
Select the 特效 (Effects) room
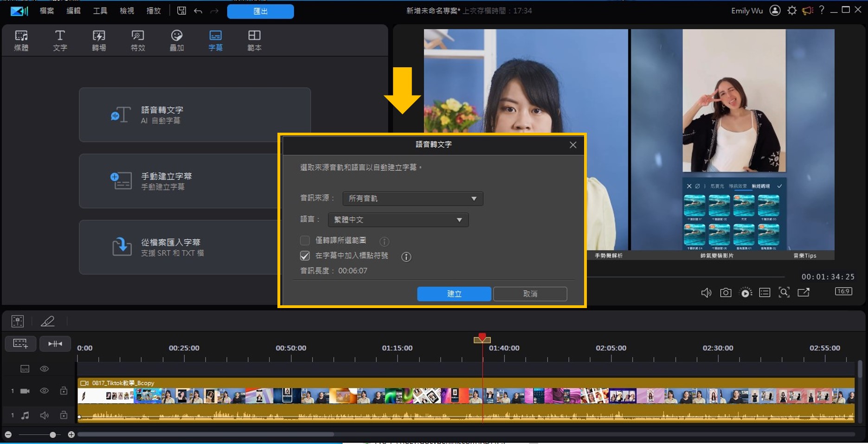pos(137,39)
